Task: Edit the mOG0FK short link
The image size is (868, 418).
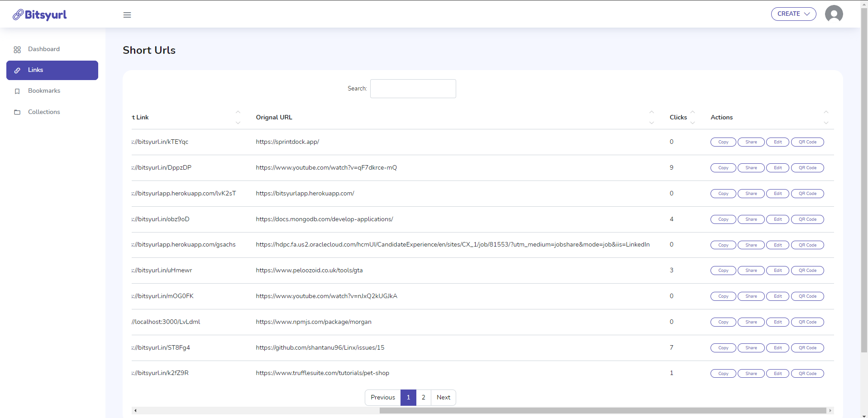Action: click(x=777, y=296)
